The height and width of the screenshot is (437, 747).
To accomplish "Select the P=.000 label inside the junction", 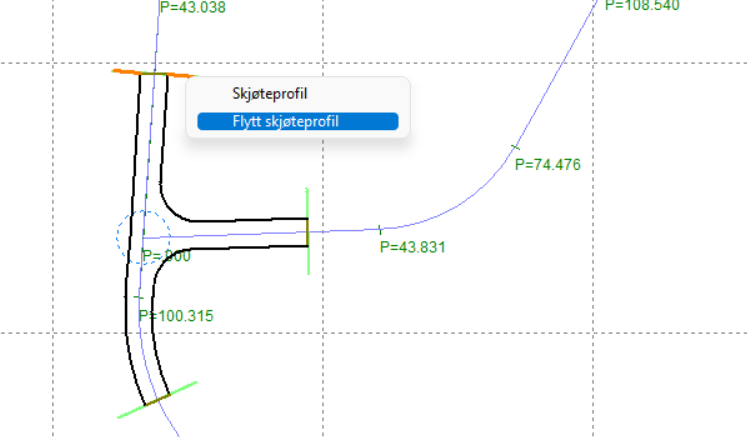I will (x=166, y=256).
